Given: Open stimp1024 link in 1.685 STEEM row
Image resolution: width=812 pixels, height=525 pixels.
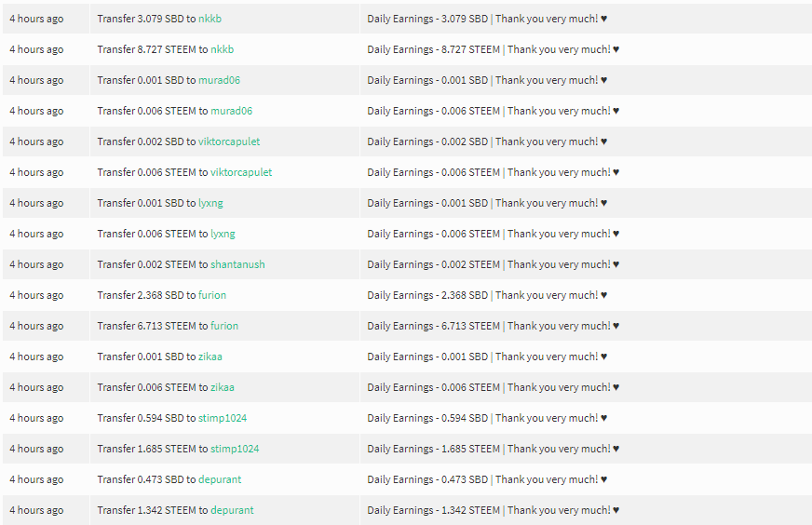Looking at the screenshot, I should [235, 449].
